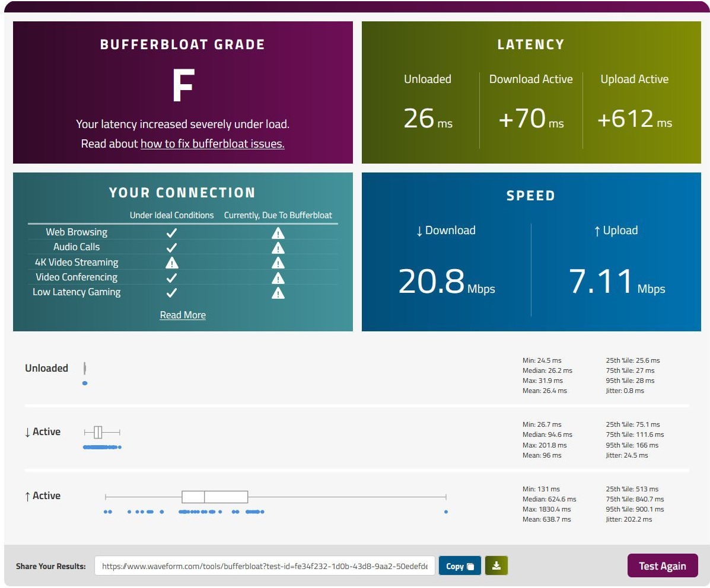Click the download results icon button
The image size is (710, 588).
tap(496, 565)
